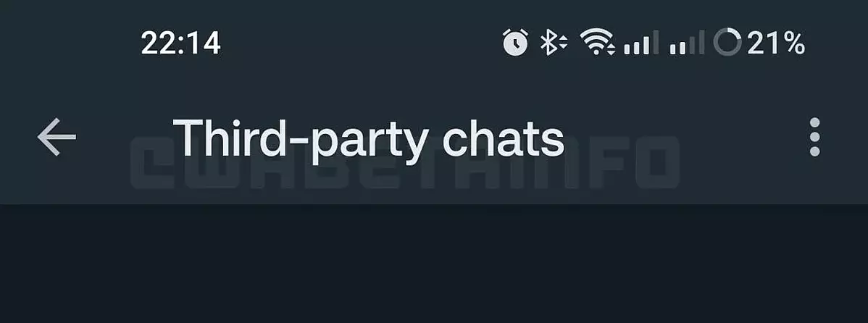Tap the Wi-Fi data activity arrows

(x=611, y=49)
